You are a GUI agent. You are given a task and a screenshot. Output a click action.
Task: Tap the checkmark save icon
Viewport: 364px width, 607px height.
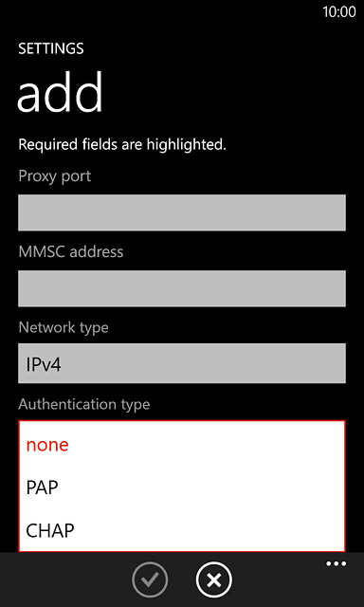150,579
